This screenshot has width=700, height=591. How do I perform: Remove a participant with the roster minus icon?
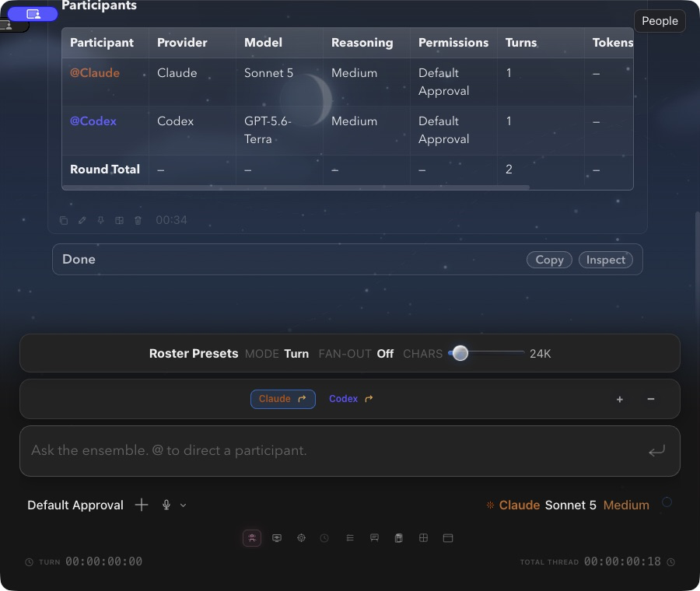pos(651,399)
